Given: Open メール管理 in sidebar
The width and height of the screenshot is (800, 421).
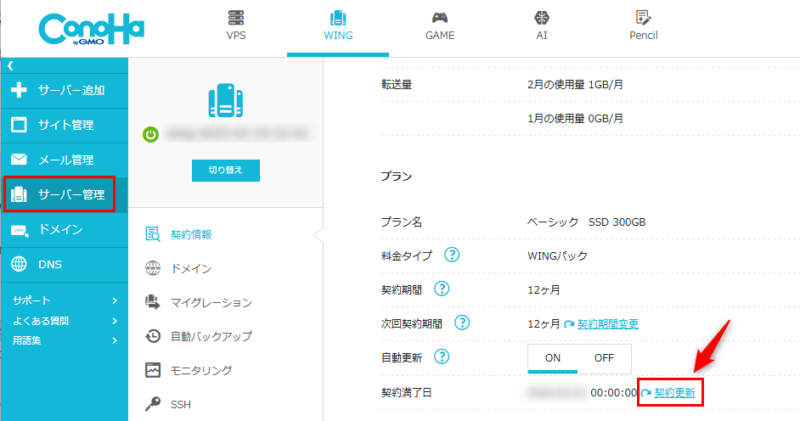Looking at the screenshot, I should point(64,160).
